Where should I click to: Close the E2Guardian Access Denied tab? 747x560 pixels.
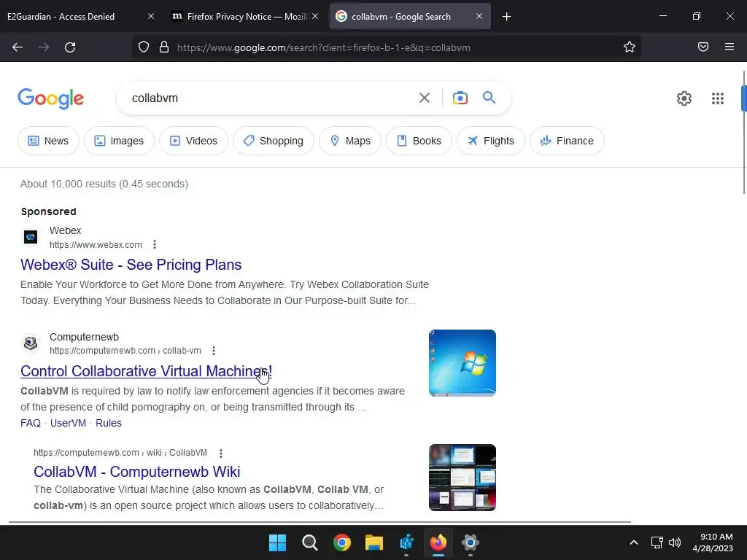pos(151,16)
